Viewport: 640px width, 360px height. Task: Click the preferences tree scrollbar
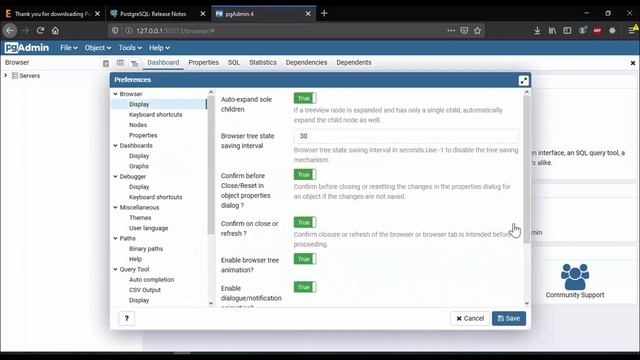(x=211, y=165)
